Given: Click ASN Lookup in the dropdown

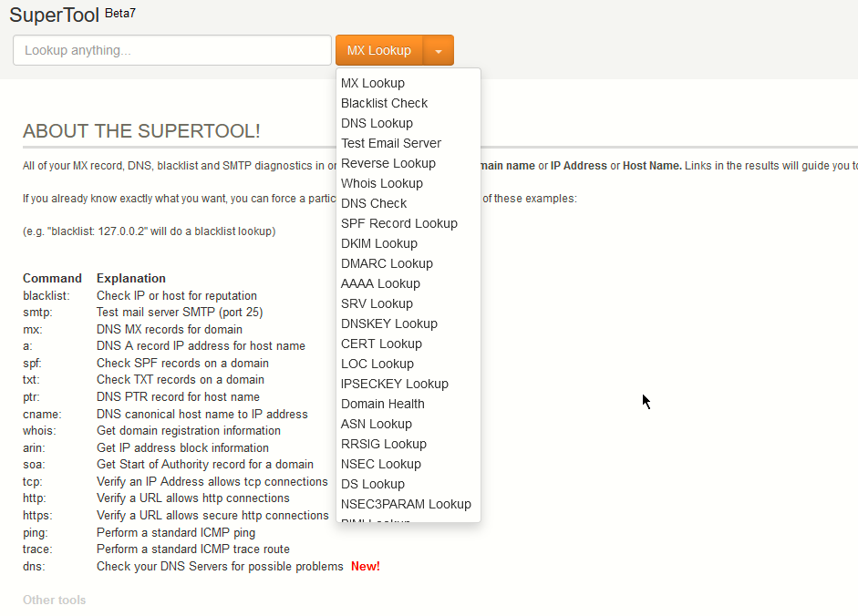Looking at the screenshot, I should [x=377, y=424].
